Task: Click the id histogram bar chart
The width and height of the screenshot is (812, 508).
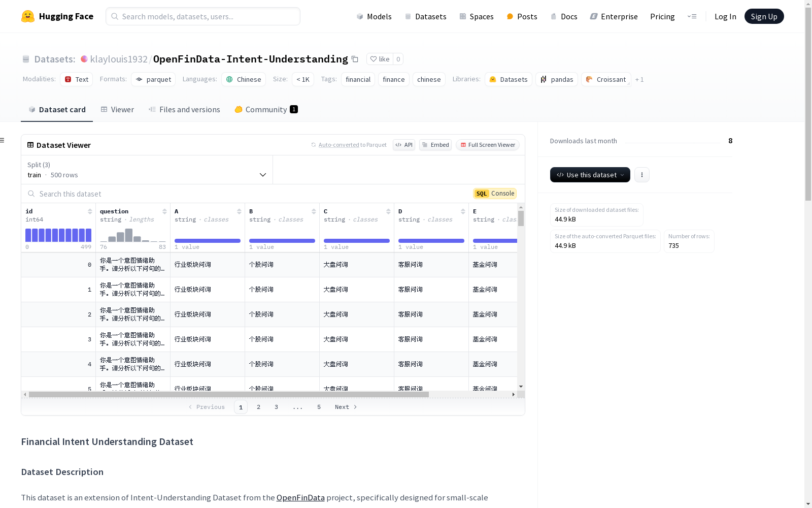Action: pyautogui.click(x=58, y=235)
